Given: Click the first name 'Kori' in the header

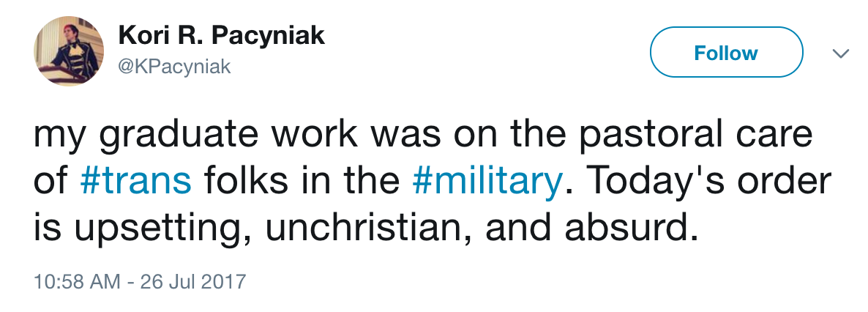Looking at the screenshot, I should 141,37.
